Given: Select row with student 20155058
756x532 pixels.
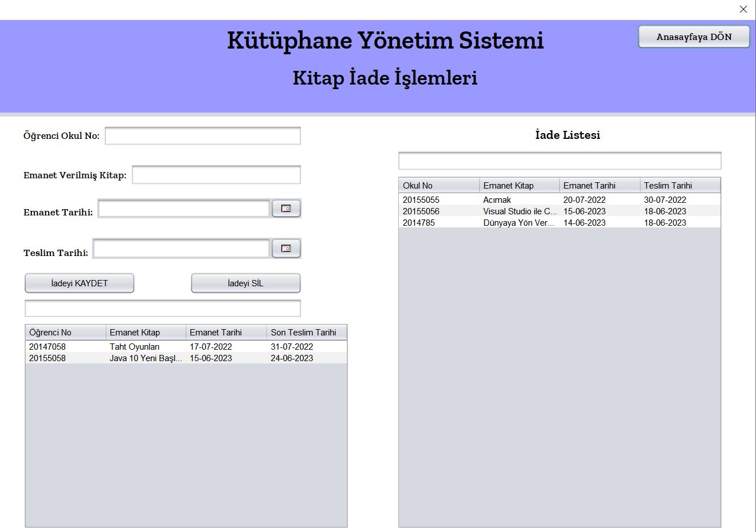Looking at the screenshot, I should 186,358.
